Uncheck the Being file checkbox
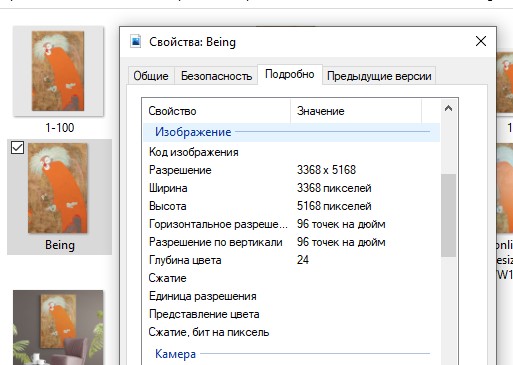 17,147
